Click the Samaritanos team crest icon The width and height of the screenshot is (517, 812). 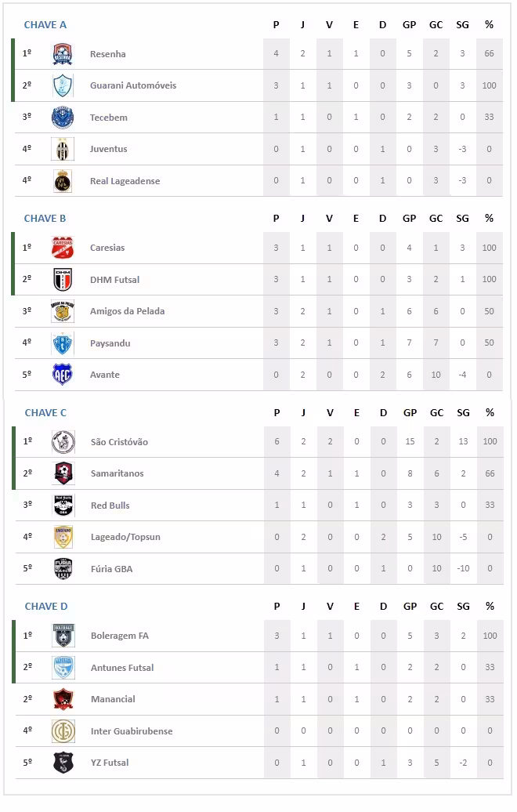click(x=63, y=473)
